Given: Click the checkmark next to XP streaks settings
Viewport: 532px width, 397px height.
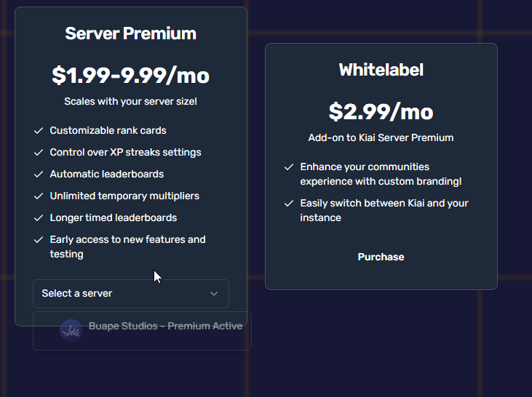Looking at the screenshot, I should tap(39, 152).
